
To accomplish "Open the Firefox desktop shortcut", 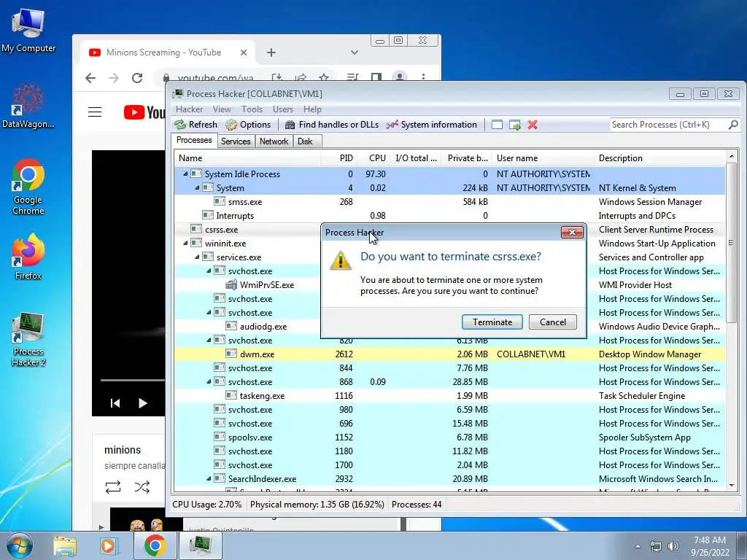I will pos(28,256).
